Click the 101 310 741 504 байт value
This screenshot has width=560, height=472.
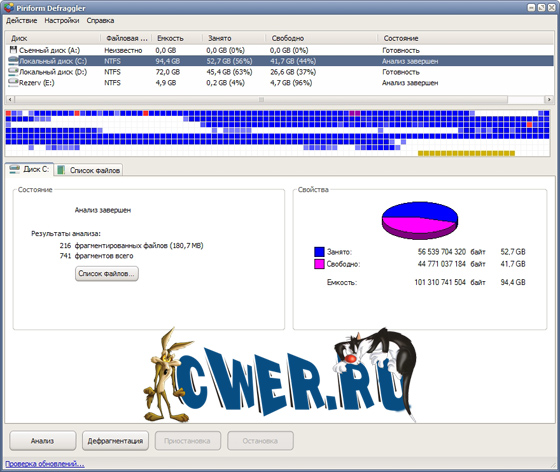tap(450, 282)
